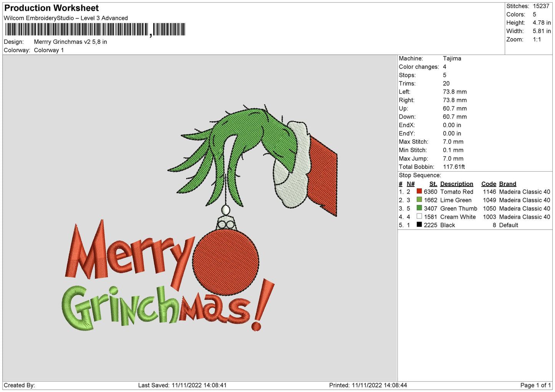Click the Max Stitch value 7.0 mm

click(453, 142)
